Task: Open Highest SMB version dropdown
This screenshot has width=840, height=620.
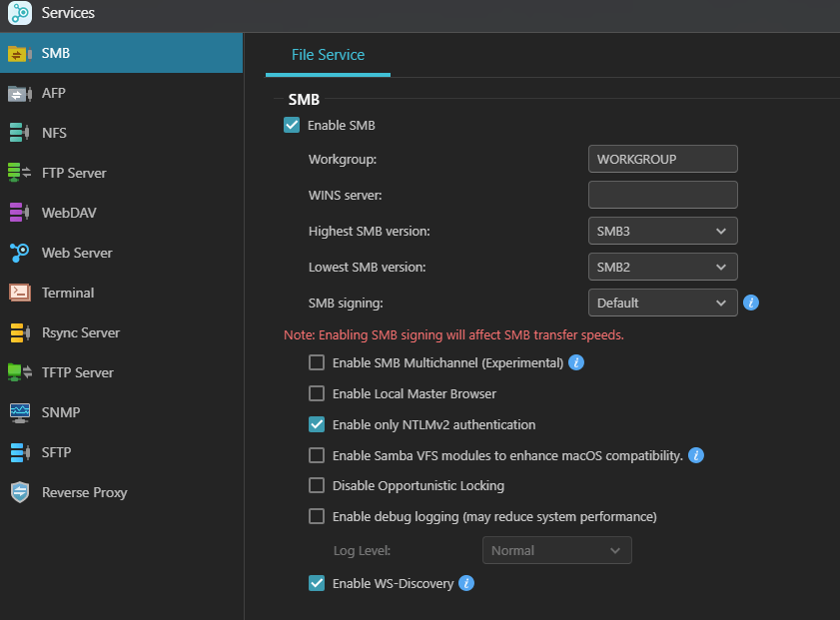Action: point(662,231)
